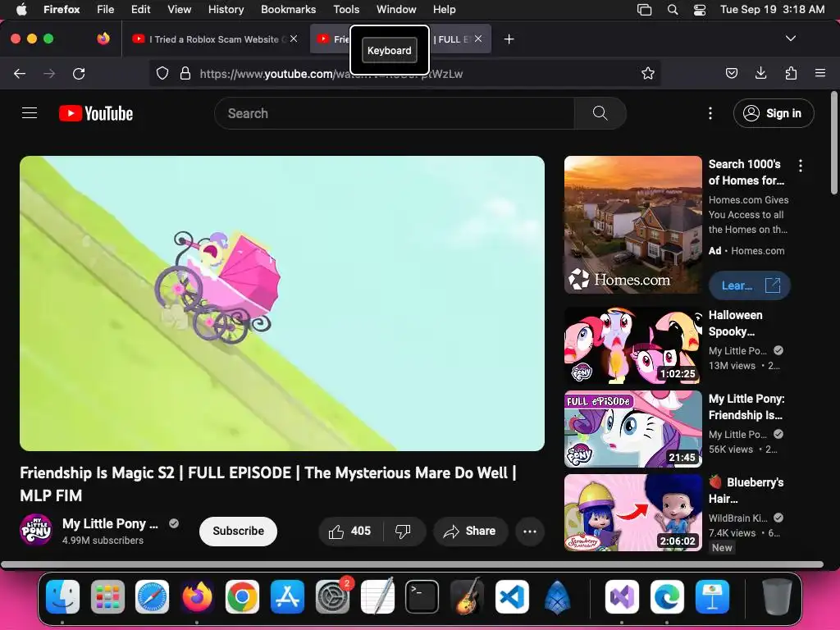Open the Tools menu
Screen dimensions: 840x630
click(346, 10)
